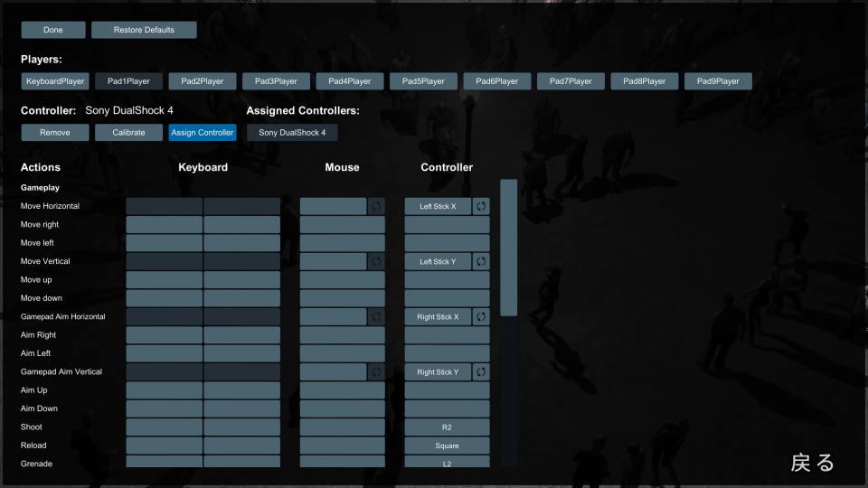Click mouse invert icon for Move Vertical
The height and width of the screenshot is (488, 868).
pos(376,262)
